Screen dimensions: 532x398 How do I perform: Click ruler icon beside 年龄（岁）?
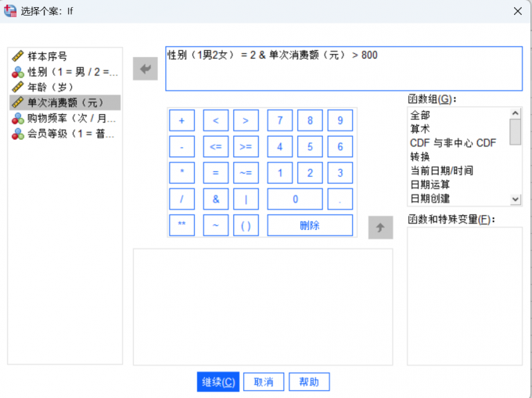click(18, 87)
